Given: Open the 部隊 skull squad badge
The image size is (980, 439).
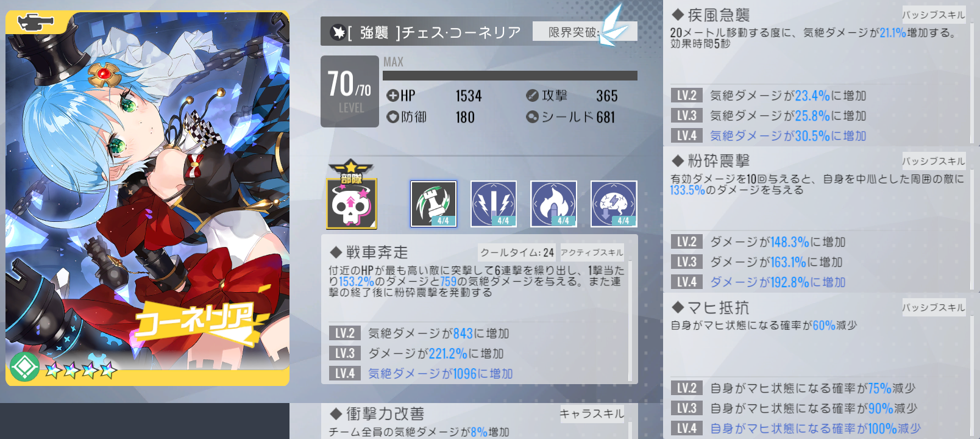Looking at the screenshot, I should (352, 196).
